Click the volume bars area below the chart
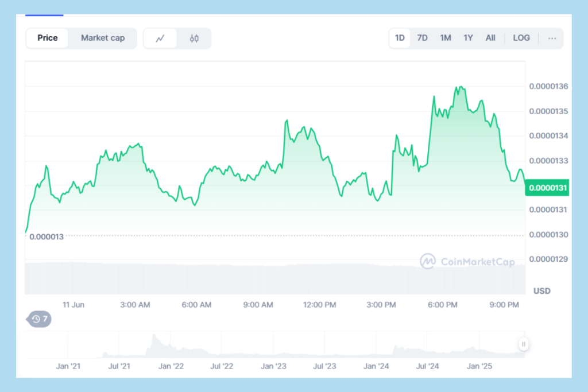This screenshot has width=588, height=392. click(275, 278)
